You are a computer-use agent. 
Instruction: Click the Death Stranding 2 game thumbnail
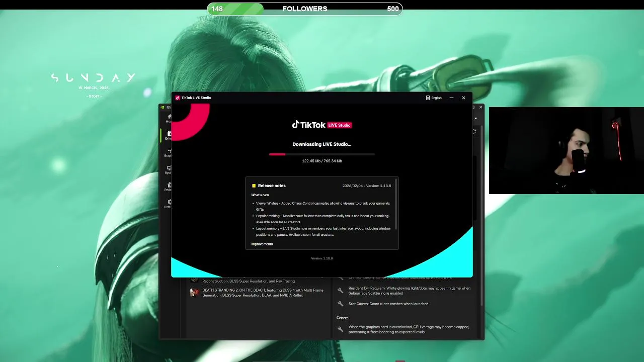194,292
